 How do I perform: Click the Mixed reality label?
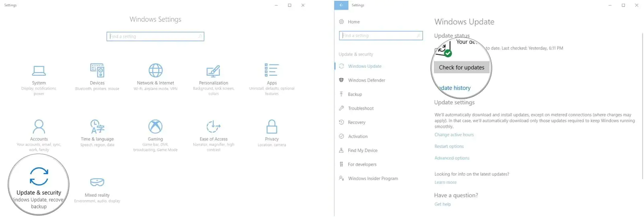pyautogui.click(x=97, y=195)
